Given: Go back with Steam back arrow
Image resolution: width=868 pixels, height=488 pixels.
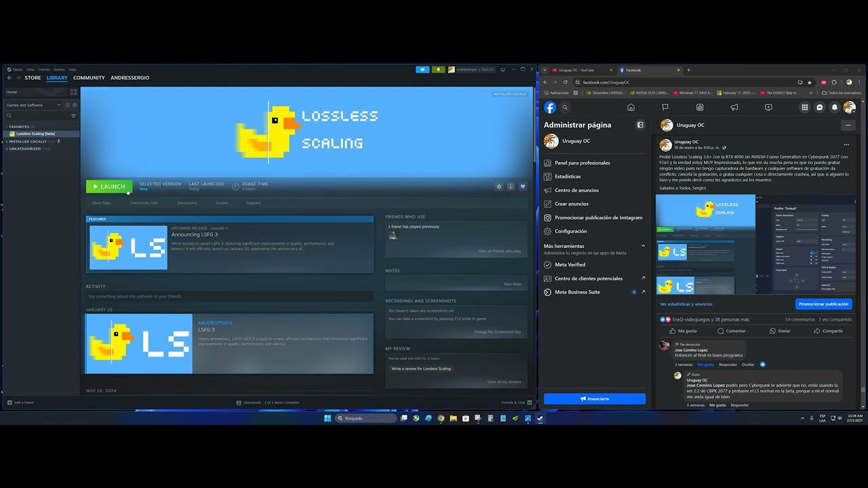Looking at the screenshot, I should tap(9, 78).
